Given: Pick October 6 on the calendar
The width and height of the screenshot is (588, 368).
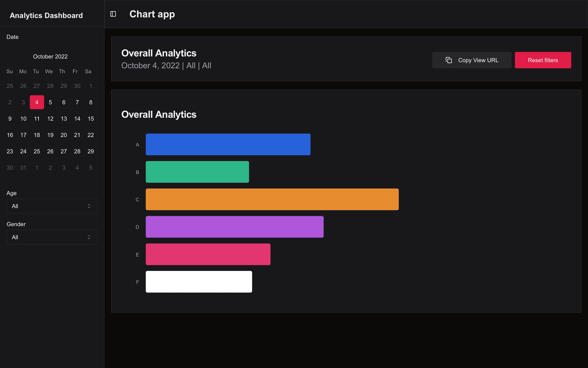Looking at the screenshot, I should click(x=64, y=102).
